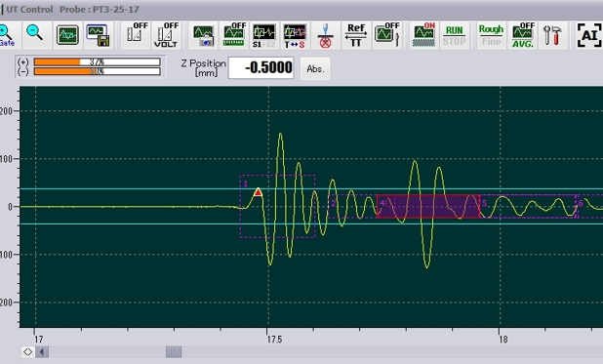Capture waveform using the camera icon
The width and height of the screenshot is (603, 364).
coord(203,35)
